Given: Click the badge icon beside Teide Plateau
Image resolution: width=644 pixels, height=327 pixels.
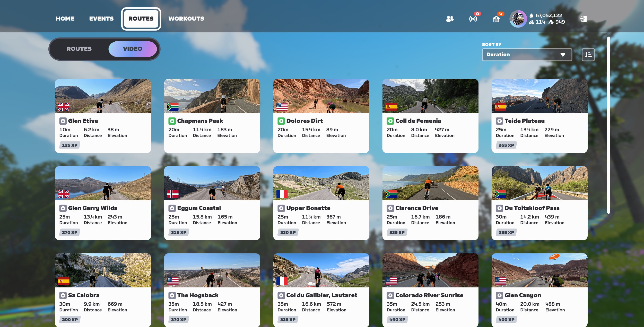Looking at the screenshot, I should pos(499,121).
